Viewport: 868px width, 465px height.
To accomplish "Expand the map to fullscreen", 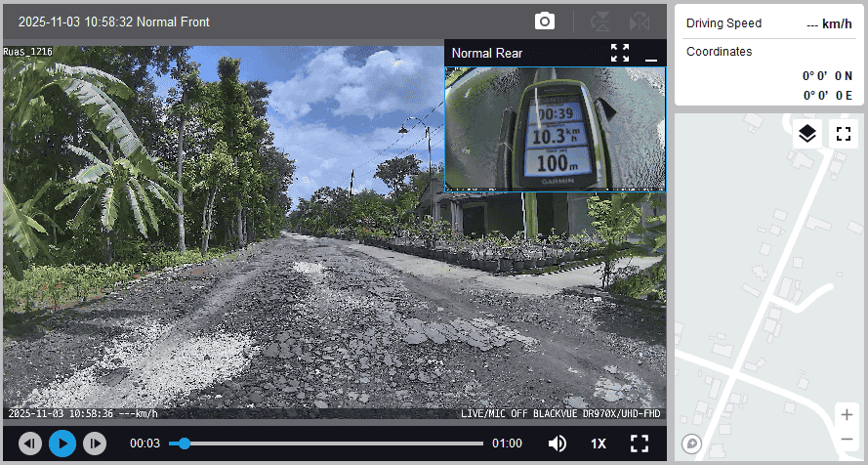I will coord(843,134).
